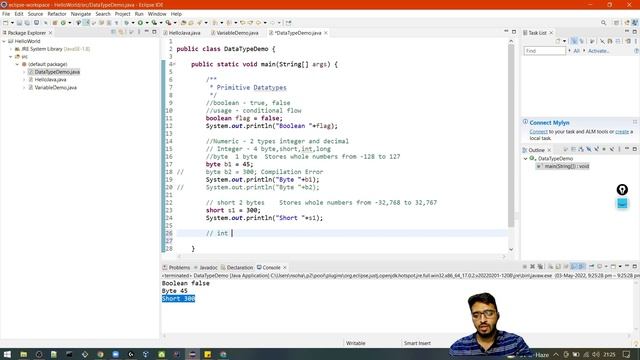Viewport: 640px width, 360px height.
Task: Click the blue chat overlay button
Action: [x=622, y=203]
